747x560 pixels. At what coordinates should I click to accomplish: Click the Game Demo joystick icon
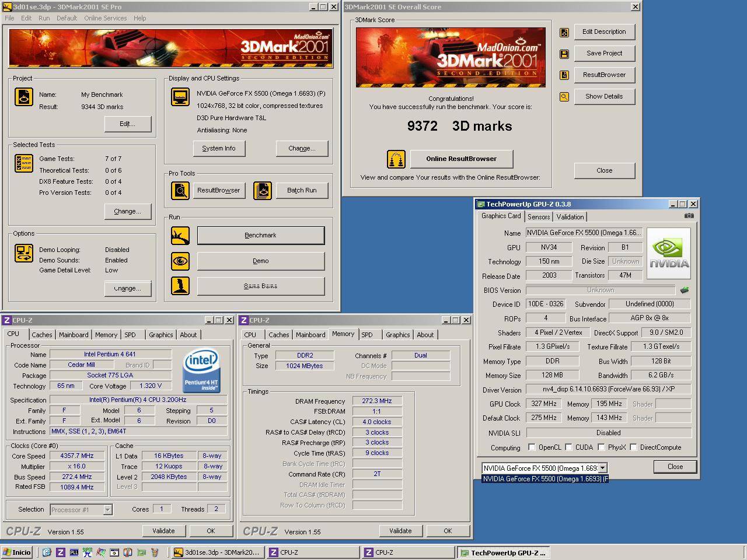click(x=180, y=286)
